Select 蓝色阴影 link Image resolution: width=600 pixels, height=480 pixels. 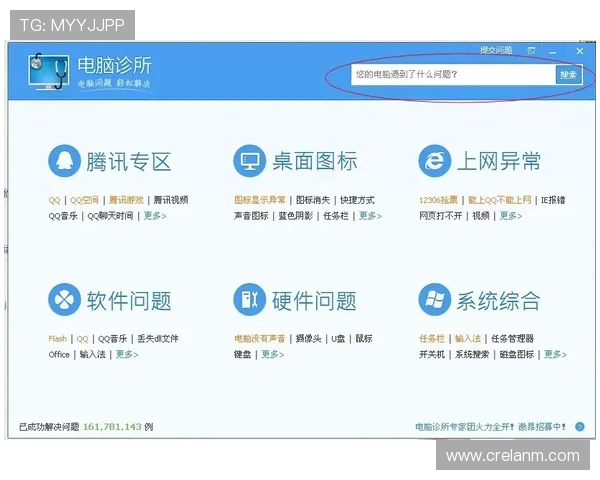[x=295, y=216]
